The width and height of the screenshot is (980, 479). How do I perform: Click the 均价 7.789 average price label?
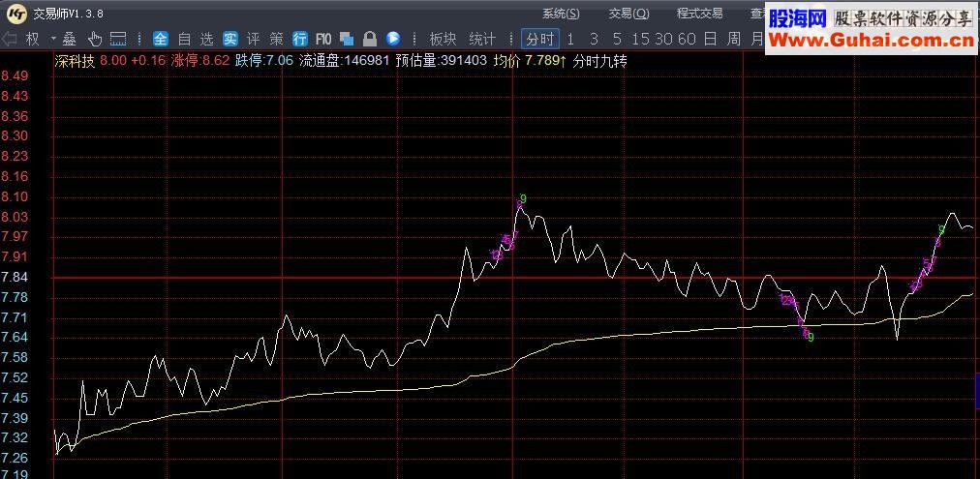pyautogui.click(x=530, y=61)
